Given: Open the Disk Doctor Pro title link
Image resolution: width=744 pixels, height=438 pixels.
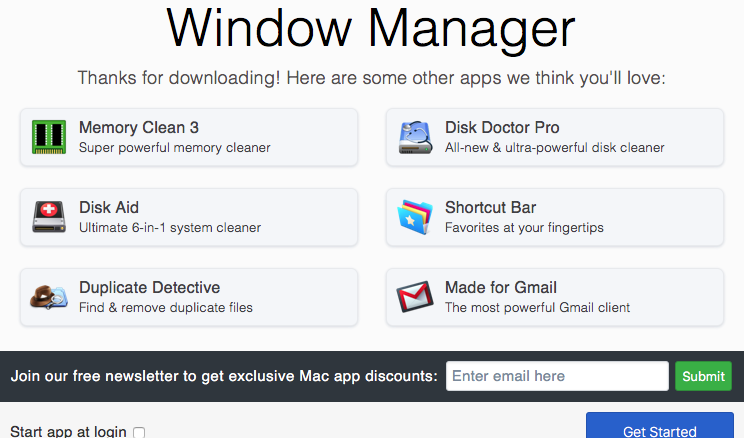Looking at the screenshot, I should [502, 127].
